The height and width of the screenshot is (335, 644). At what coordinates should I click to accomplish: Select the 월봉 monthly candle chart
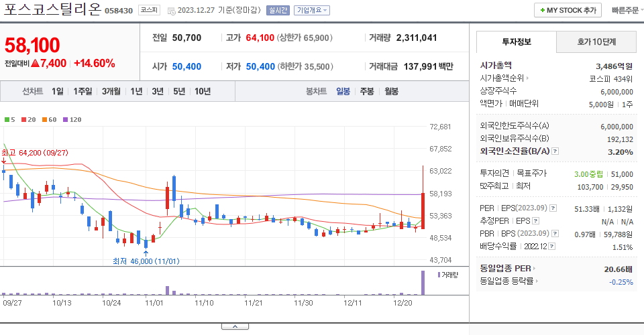coord(391,91)
